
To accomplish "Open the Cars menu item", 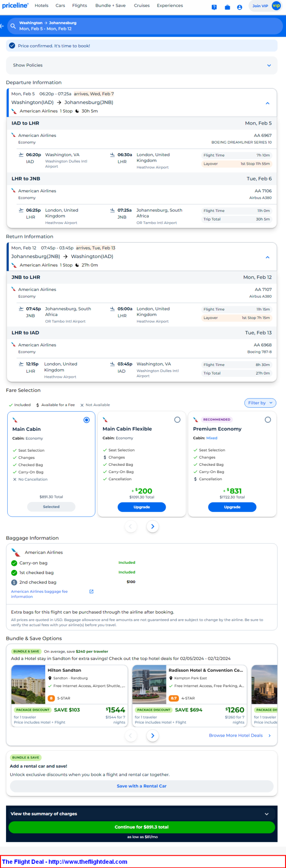I will pyautogui.click(x=60, y=6).
